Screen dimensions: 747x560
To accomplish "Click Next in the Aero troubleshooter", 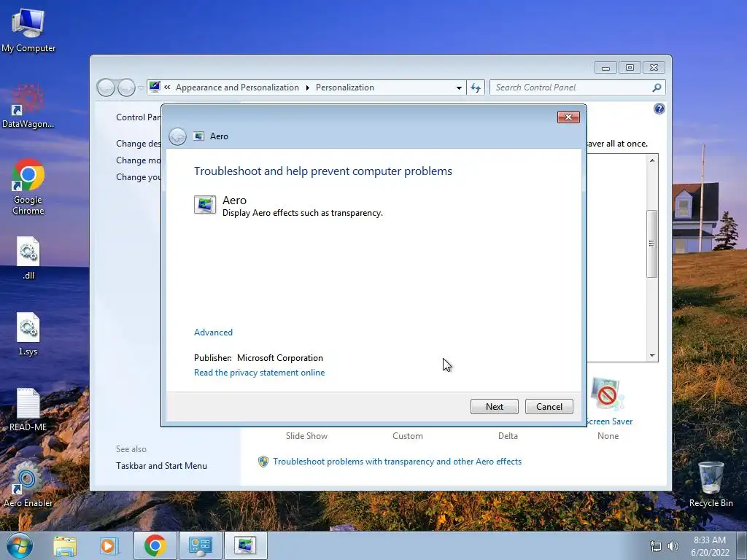I will pos(494,407).
